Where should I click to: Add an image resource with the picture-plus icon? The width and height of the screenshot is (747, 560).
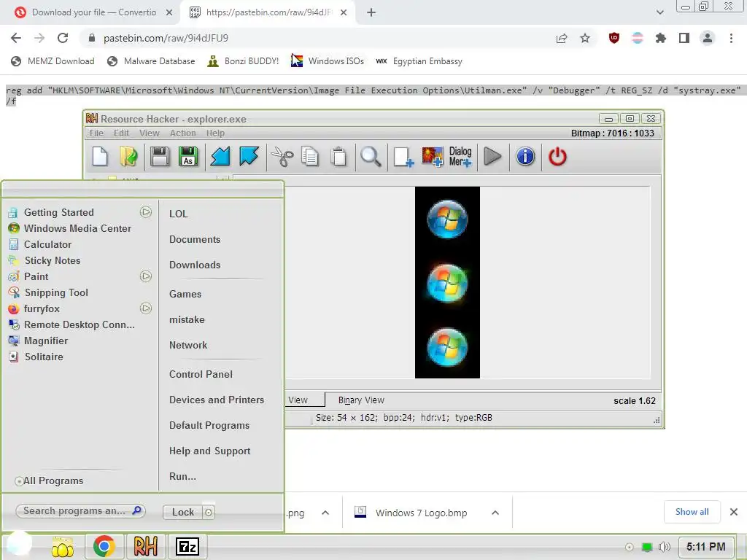click(x=432, y=157)
